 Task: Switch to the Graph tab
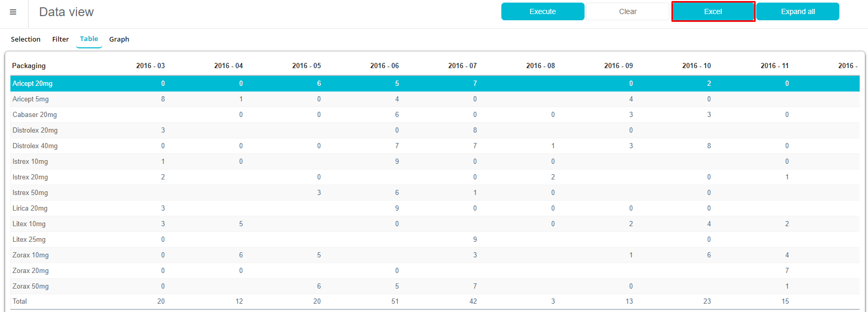119,39
